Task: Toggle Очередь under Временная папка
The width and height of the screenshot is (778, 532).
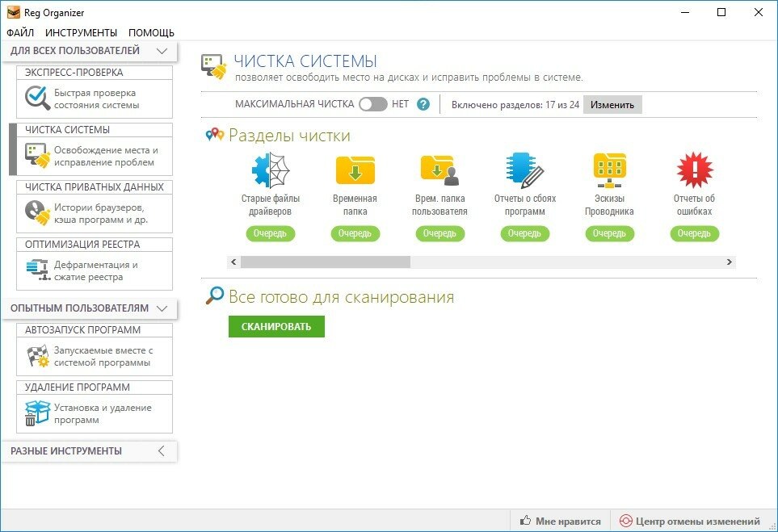Action: (x=355, y=233)
